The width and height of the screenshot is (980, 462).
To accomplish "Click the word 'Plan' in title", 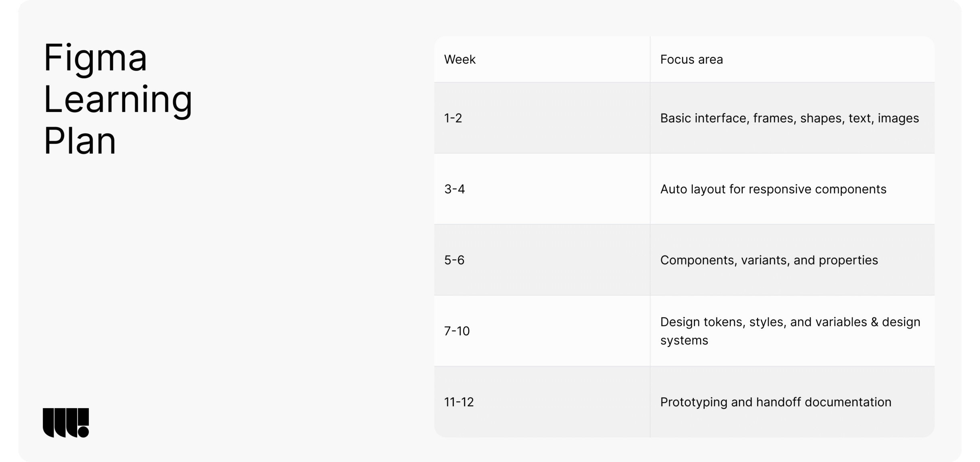I will pyautogui.click(x=80, y=141).
